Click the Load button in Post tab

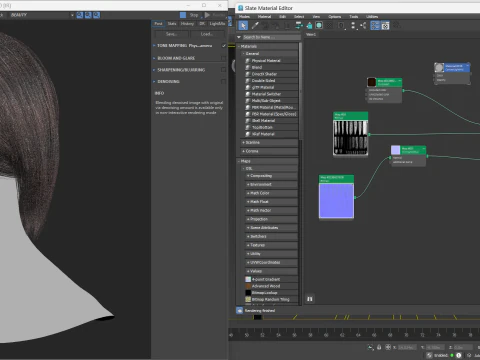coord(207,34)
